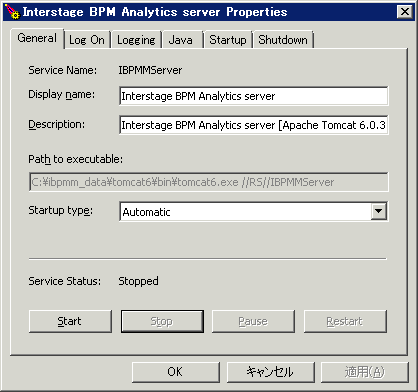Open the Log On tab

click(87, 40)
